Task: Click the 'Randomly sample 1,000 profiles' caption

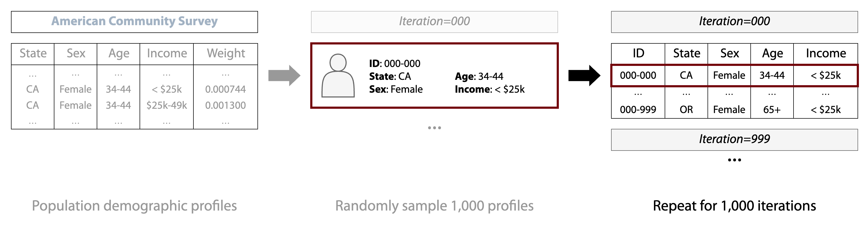Action: coord(434,206)
